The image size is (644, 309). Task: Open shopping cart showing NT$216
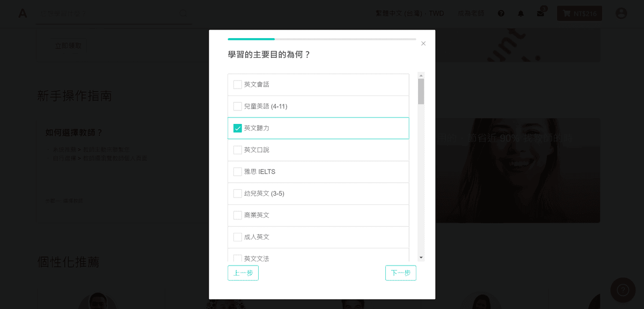[x=579, y=13]
